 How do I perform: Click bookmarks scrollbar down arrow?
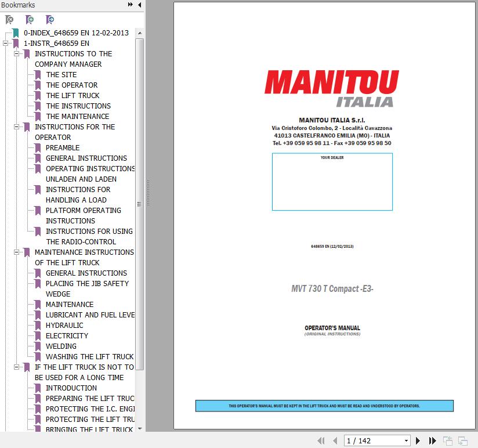point(140,428)
